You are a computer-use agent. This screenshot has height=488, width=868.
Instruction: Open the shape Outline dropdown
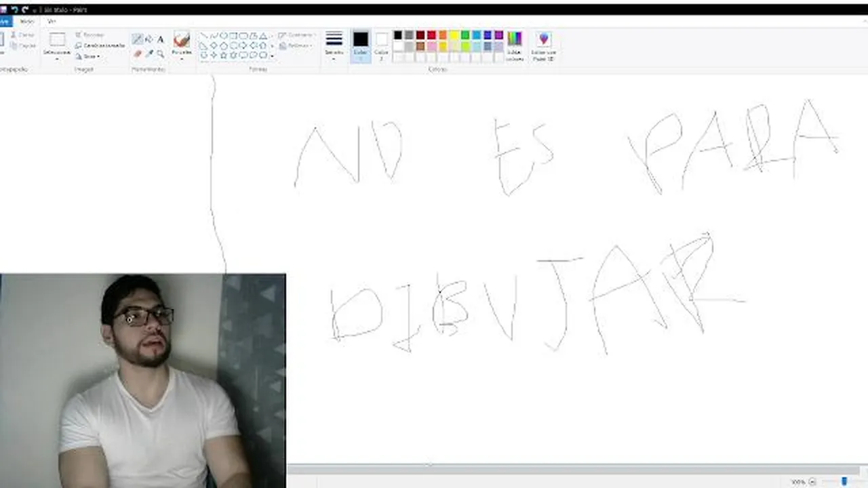click(x=296, y=35)
